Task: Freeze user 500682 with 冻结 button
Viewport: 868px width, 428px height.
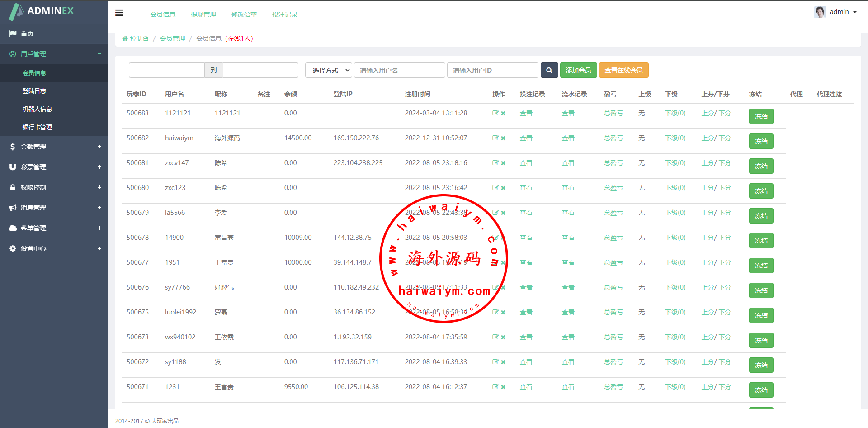Action: (761, 141)
